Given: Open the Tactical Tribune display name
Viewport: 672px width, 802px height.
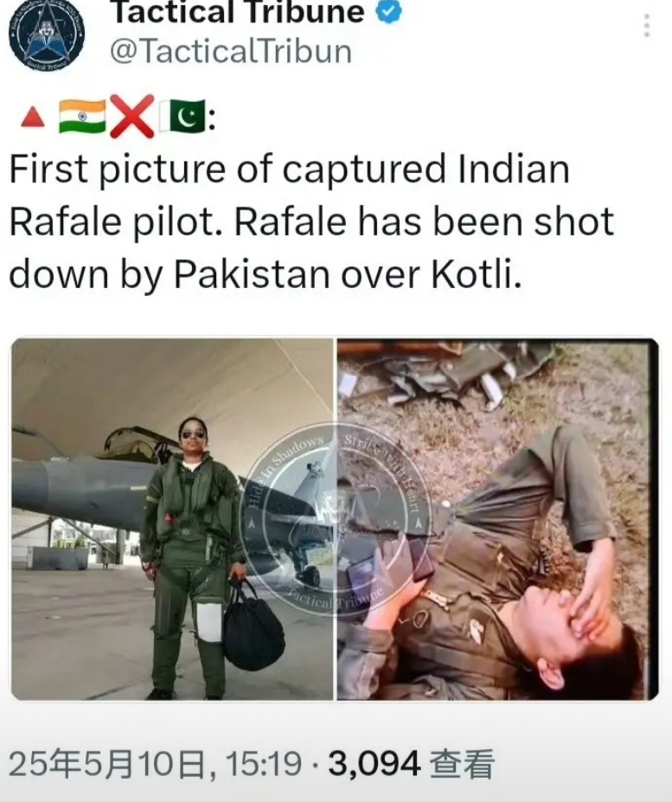Looking at the screenshot, I should click(x=238, y=11).
